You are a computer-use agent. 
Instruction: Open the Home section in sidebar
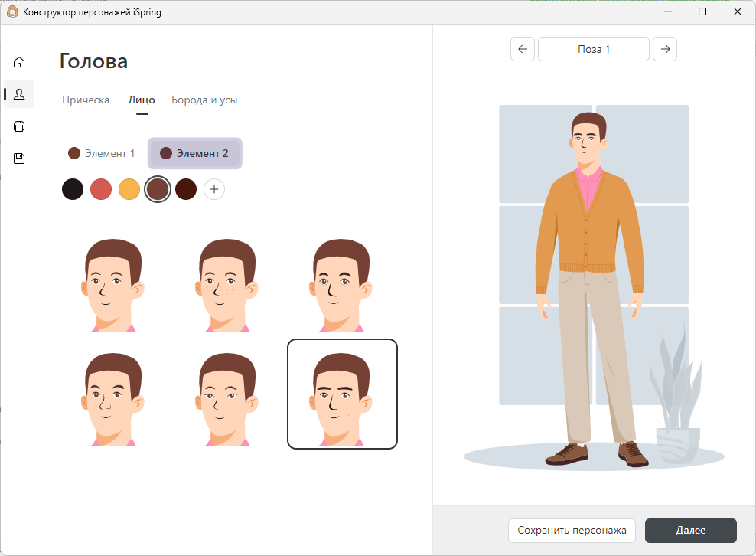click(19, 62)
